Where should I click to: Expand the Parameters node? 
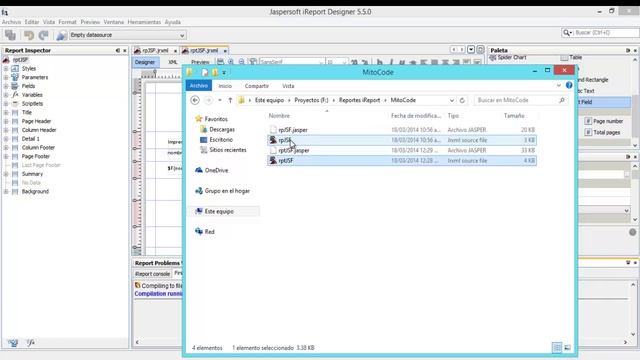point(6,77)
